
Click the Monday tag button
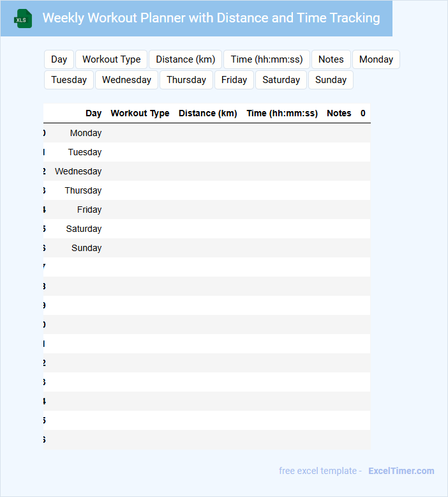[376, 59]
